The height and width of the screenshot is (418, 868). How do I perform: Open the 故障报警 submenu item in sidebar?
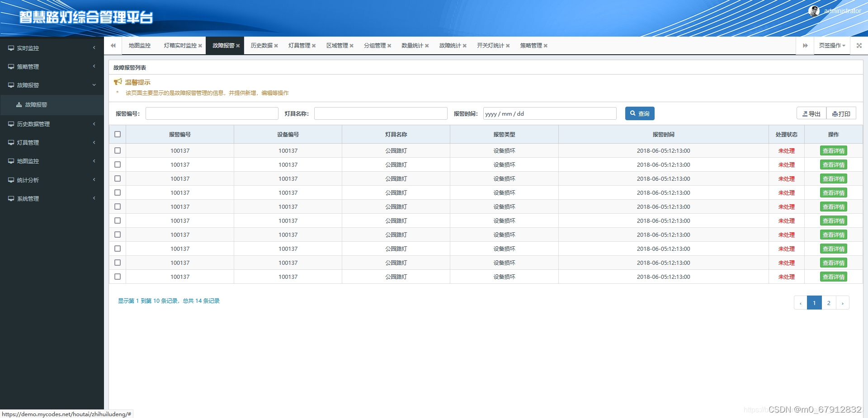[52, 104]
